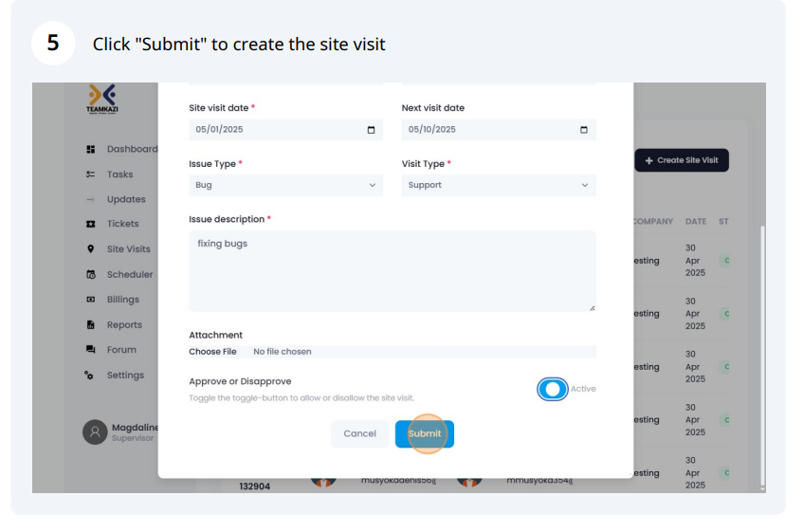Click the Site Visits location pin icon
Viewport: 803px width, 532px height.
click(91, 249)
